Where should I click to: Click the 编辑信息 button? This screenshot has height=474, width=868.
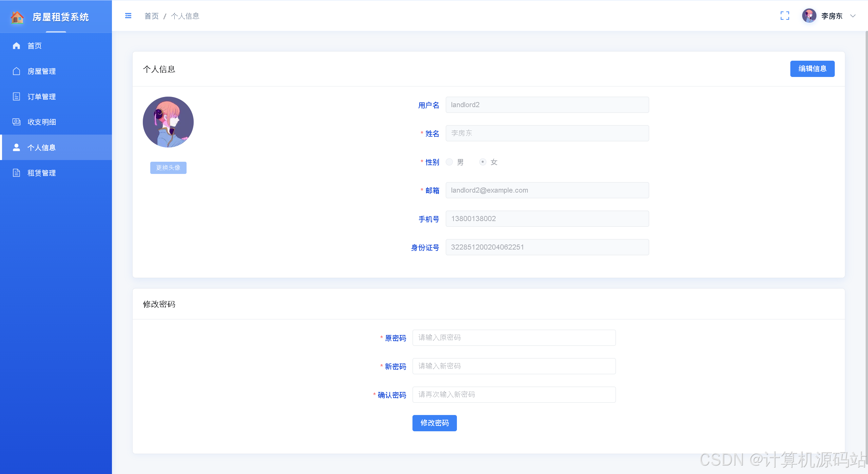[812, 69]
